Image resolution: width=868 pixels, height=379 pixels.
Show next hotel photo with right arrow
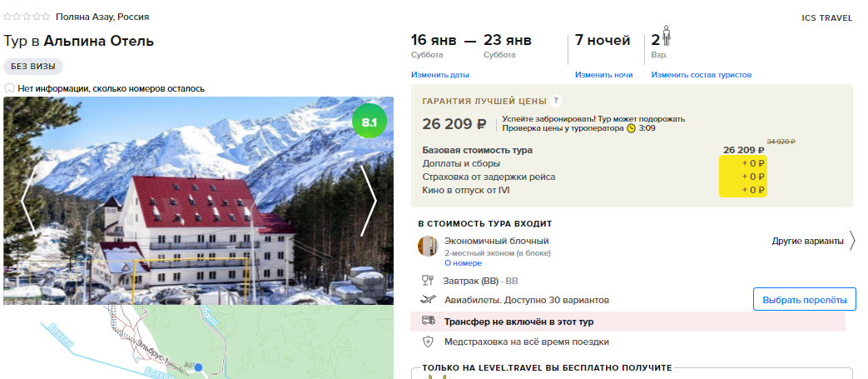click(368, 201)
